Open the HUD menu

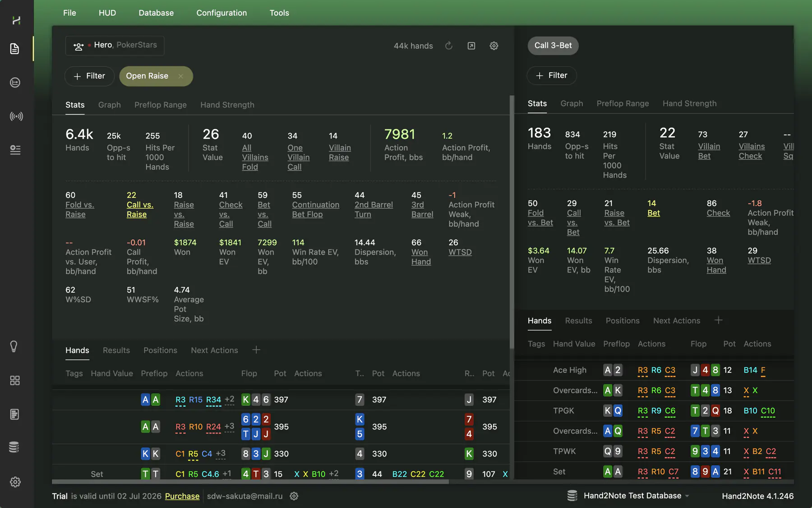point(107,13)
